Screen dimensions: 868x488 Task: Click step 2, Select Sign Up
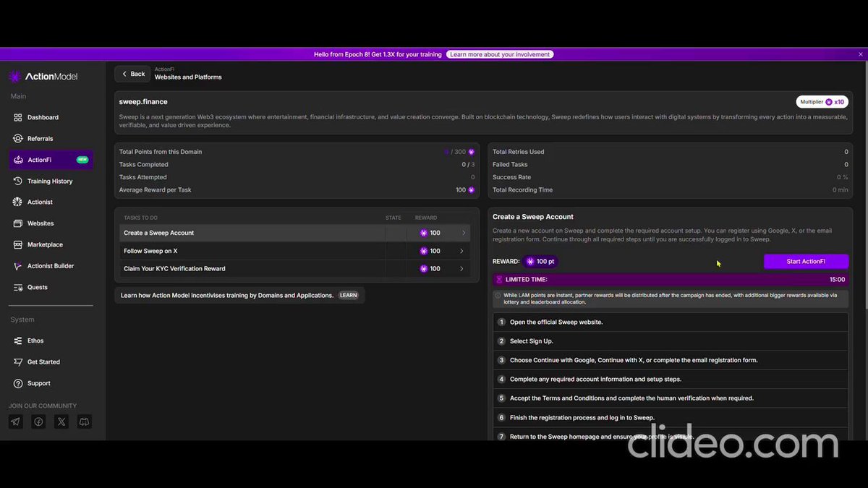[671, 341]
